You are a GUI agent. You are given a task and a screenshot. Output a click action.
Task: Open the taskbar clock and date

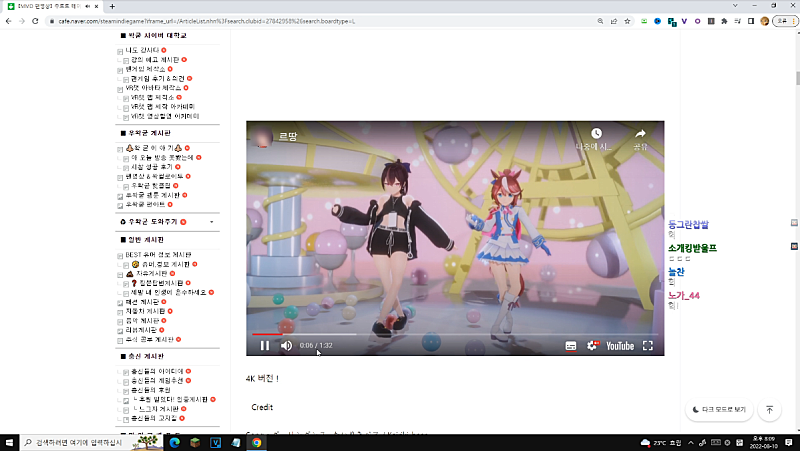[x=764, y=442]
